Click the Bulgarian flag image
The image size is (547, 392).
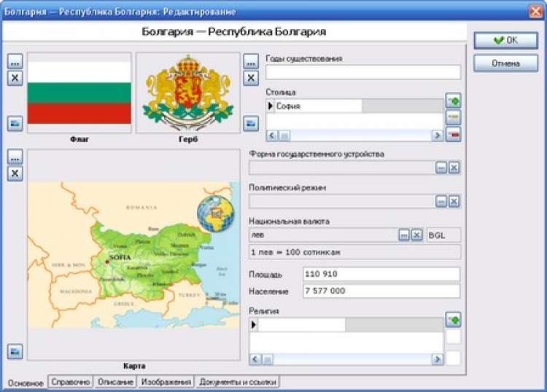[79, 93]
